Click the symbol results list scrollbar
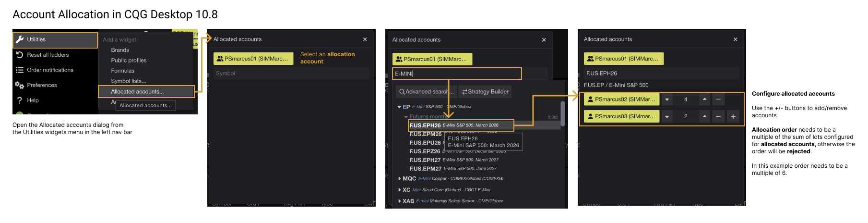 [562, 113]
